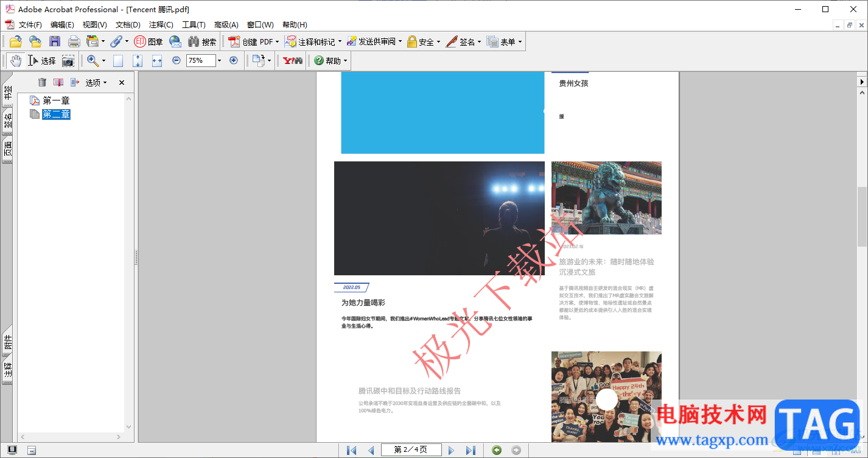Image resolution: width=868 pixels, height=458 pixels.
Task: Open the attach paperclip dropdown arrow
Action: [x=127, y=42]
